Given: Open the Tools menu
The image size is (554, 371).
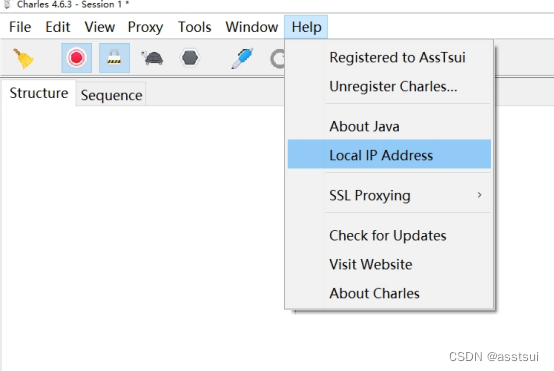Looking at the screenshot, I should [195, 27].
